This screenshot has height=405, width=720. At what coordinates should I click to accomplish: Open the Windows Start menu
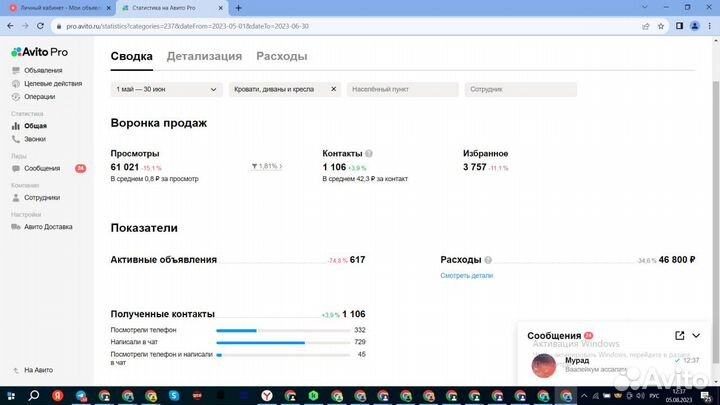point(11,396)
